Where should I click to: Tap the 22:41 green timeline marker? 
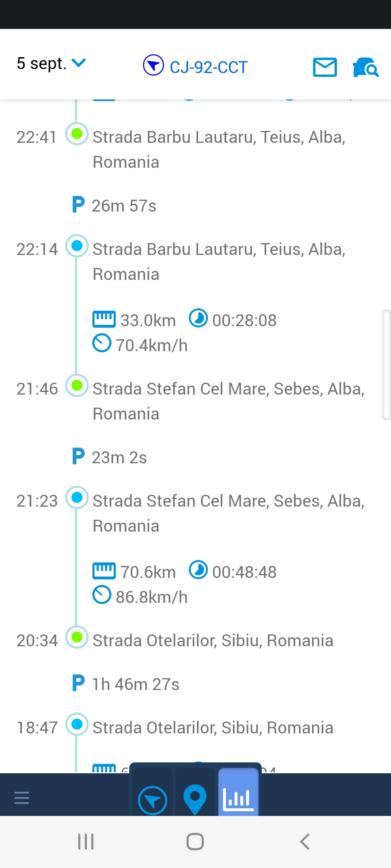point(77,134)
